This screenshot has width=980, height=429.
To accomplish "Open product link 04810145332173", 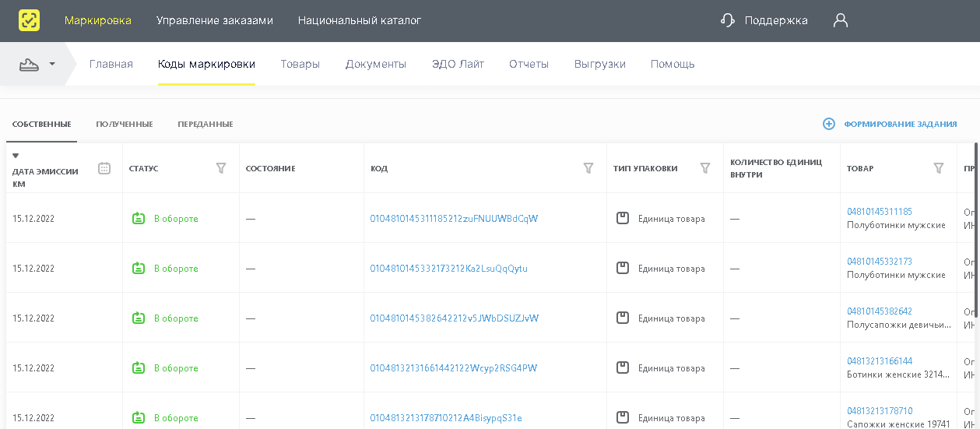I will pos(880,262).
